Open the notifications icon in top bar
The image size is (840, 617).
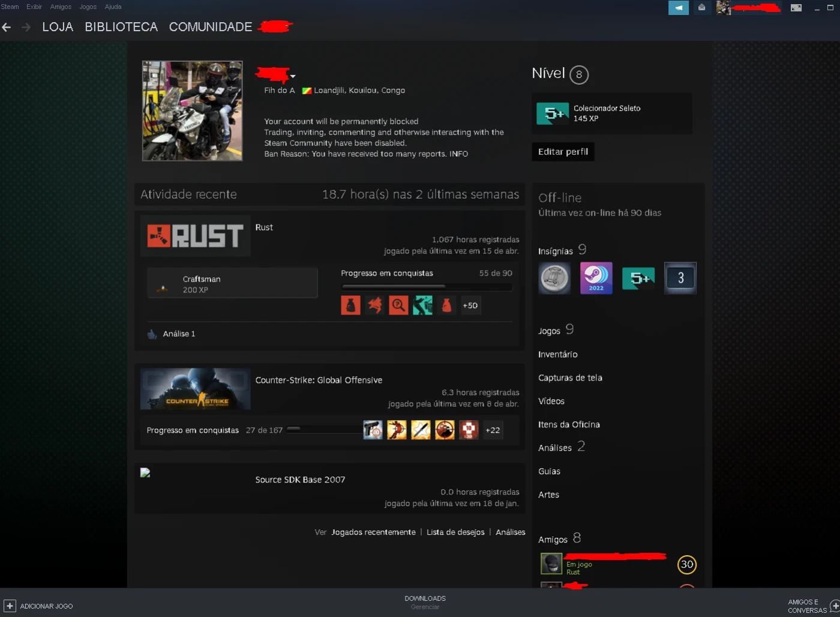[701, 8]
